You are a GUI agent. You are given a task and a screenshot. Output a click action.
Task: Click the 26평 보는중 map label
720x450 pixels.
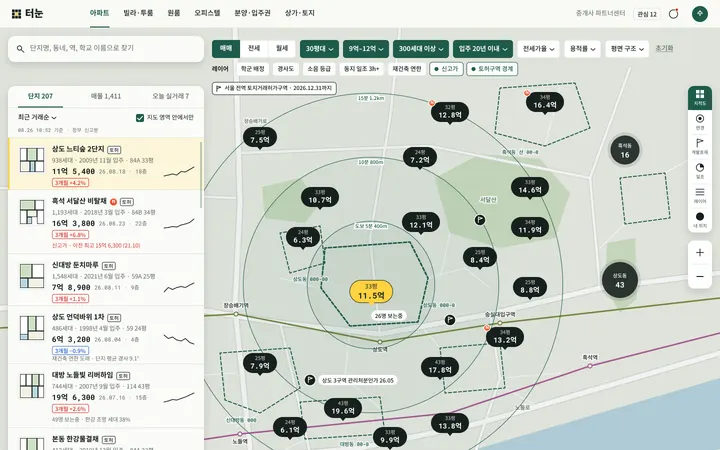[388, 316]
